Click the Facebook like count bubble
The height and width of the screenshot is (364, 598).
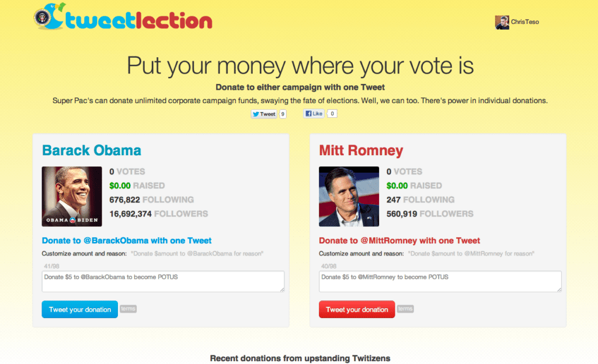tap(332, 114)
